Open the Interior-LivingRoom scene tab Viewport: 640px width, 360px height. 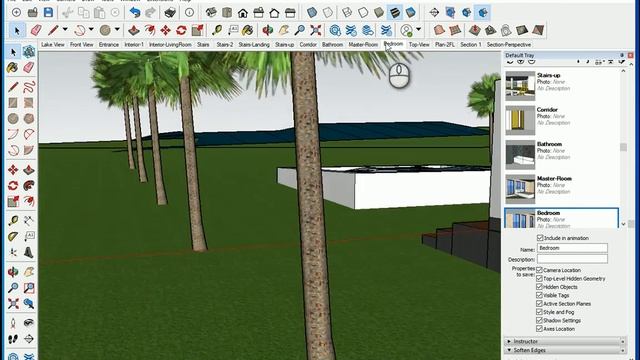pyautogui.click(x=170, y=44)
